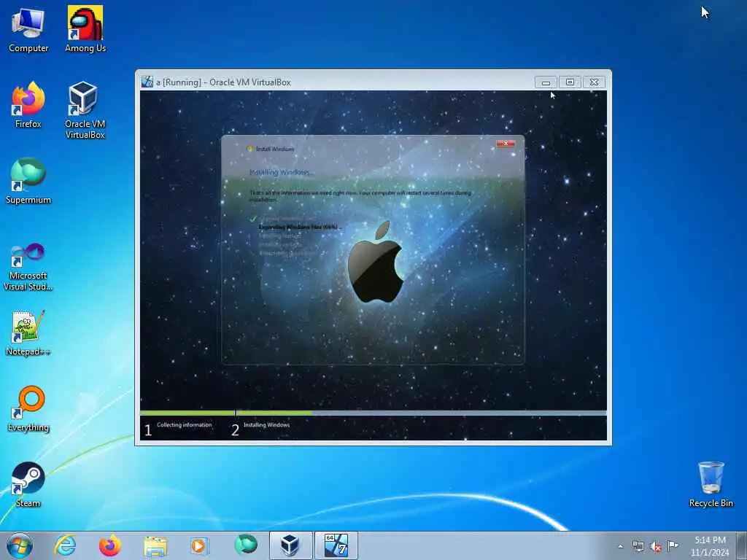Viewport: 747px width, 560px height.
Task: Launch Firefox from the taskbar
Action: (109, 545)
